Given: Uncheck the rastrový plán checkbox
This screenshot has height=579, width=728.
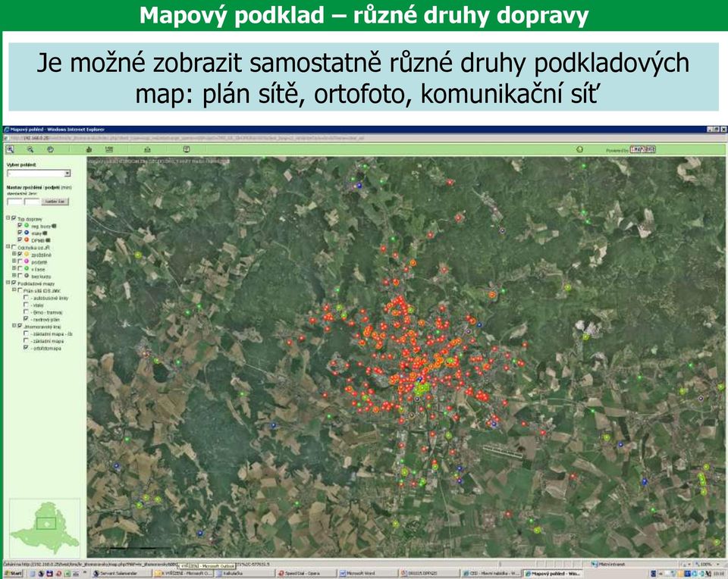Looking at the screenshot, I should point(26,319).
